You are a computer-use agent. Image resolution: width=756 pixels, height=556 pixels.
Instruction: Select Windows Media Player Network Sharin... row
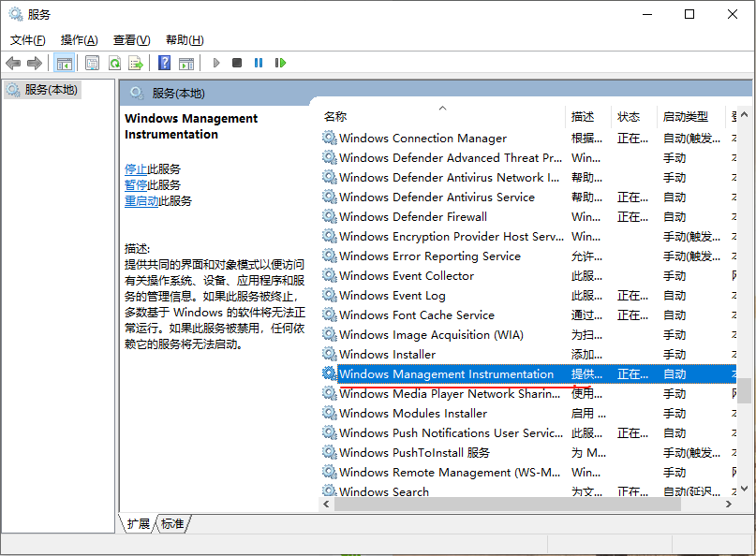pyautogui.click(x=528, y=394)
